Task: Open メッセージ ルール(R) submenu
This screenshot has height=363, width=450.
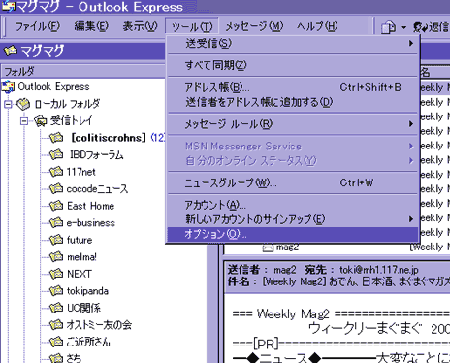Action: click(x=293, y=124)
